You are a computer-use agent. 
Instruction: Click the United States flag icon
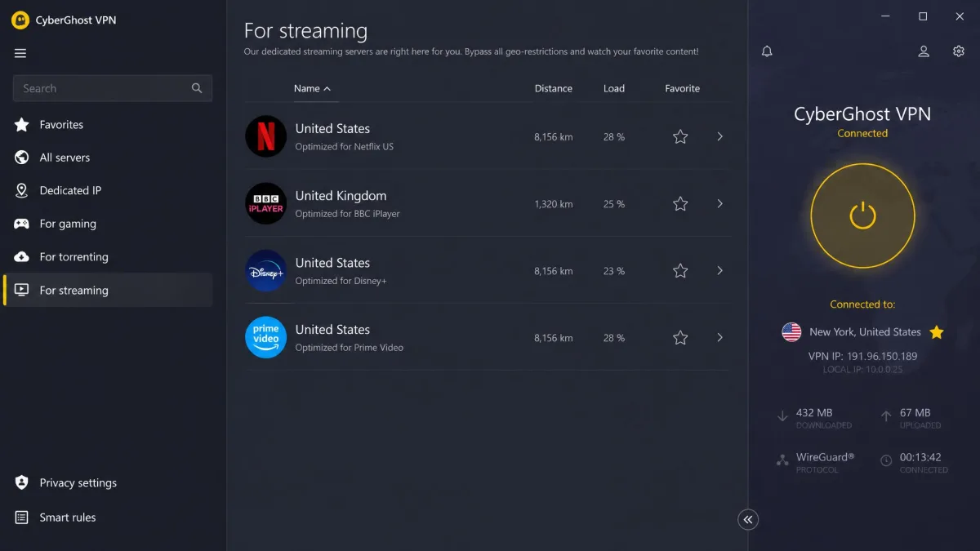click(791, 332)
